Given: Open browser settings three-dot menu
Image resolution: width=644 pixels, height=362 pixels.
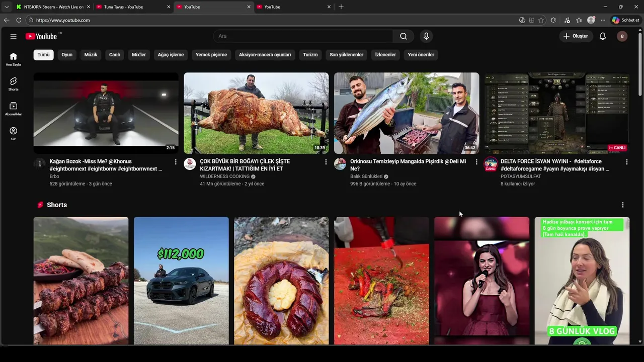Looking at the screenshot, I should coord(603,20).
